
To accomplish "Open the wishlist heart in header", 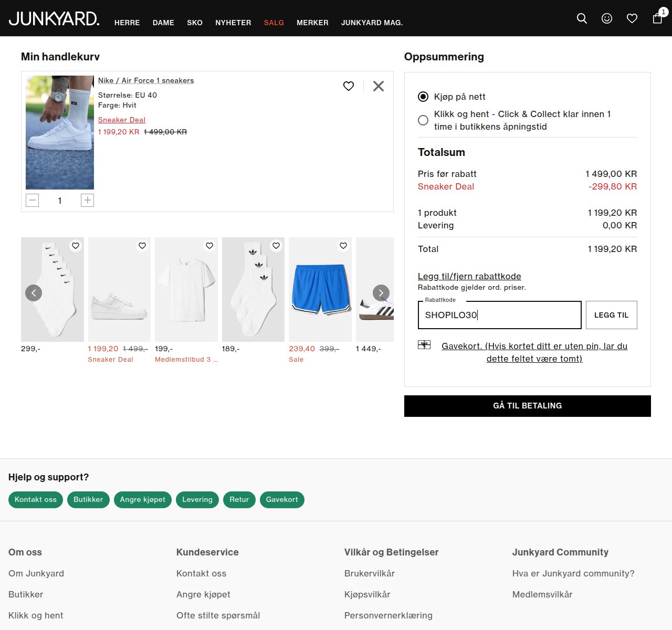I will point(632,18).
